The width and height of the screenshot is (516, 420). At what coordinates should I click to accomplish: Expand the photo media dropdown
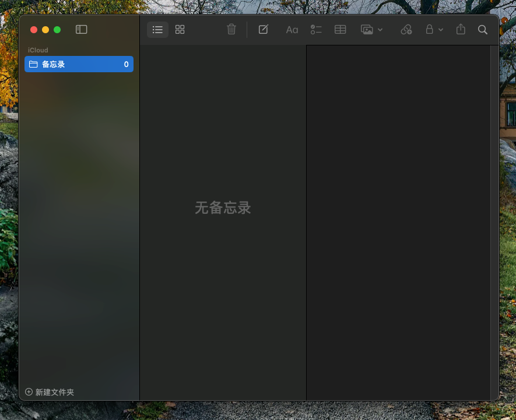pyautogui.click(x=372, y=30)
